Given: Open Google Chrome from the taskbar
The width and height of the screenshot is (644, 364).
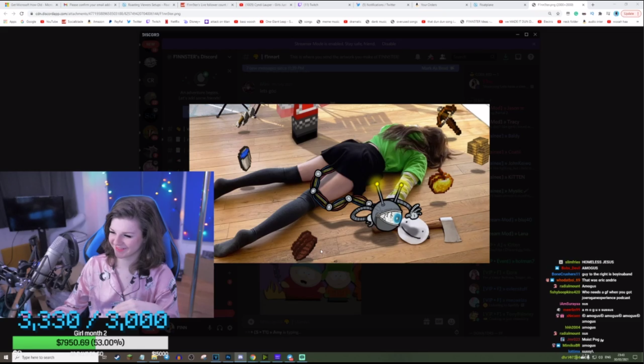Looking at the screenshot, I should coord(253,357).
